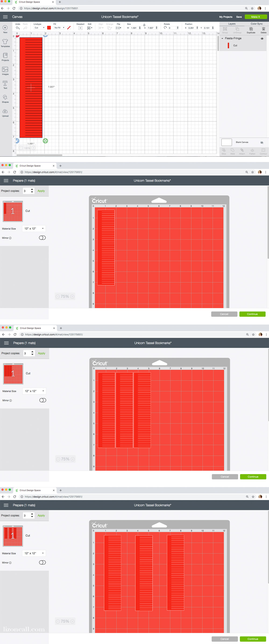This screenshot has height=644, width=269.
Task: Open the hamburger menu in the Canvas window
Action: (x=5, y=17)
